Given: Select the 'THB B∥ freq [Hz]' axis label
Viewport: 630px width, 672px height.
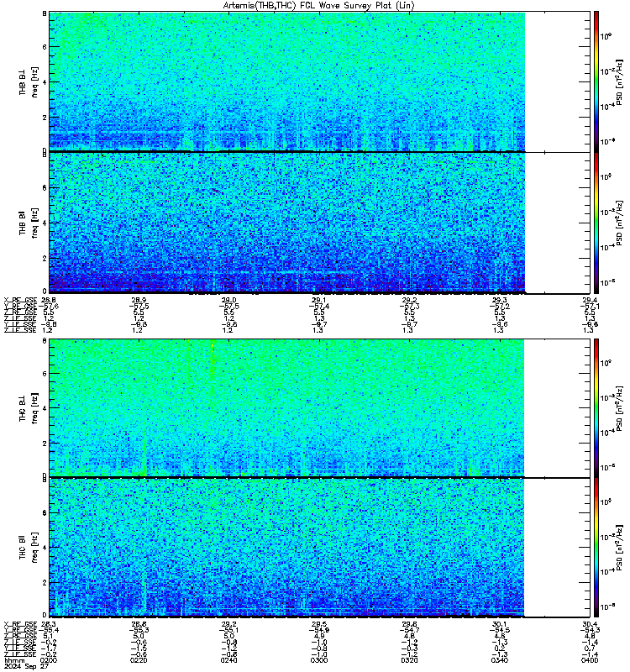Looking at the screenshot, I should 29,223.
